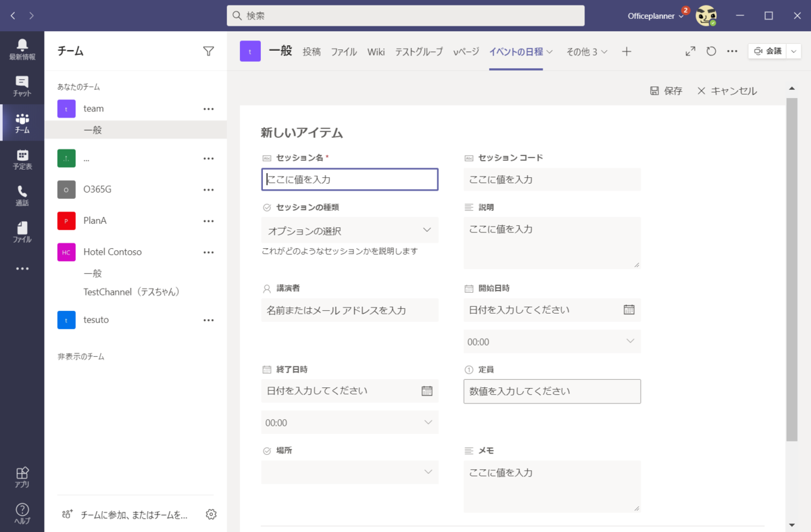The height and width of the screenshot is (532, 811).
Task: Expand the tab to full view
Action: pyautogui.click(x=690, y=51)
